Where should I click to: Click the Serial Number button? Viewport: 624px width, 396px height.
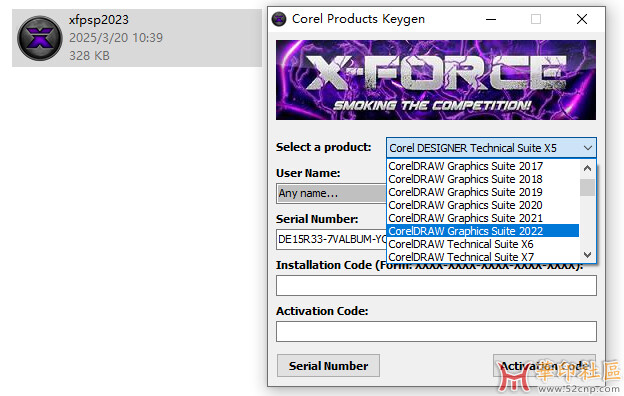[328, 366]
